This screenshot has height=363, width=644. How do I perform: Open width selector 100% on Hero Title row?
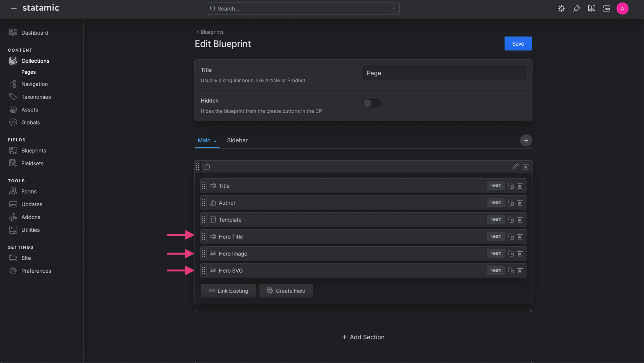pos(496,237)
